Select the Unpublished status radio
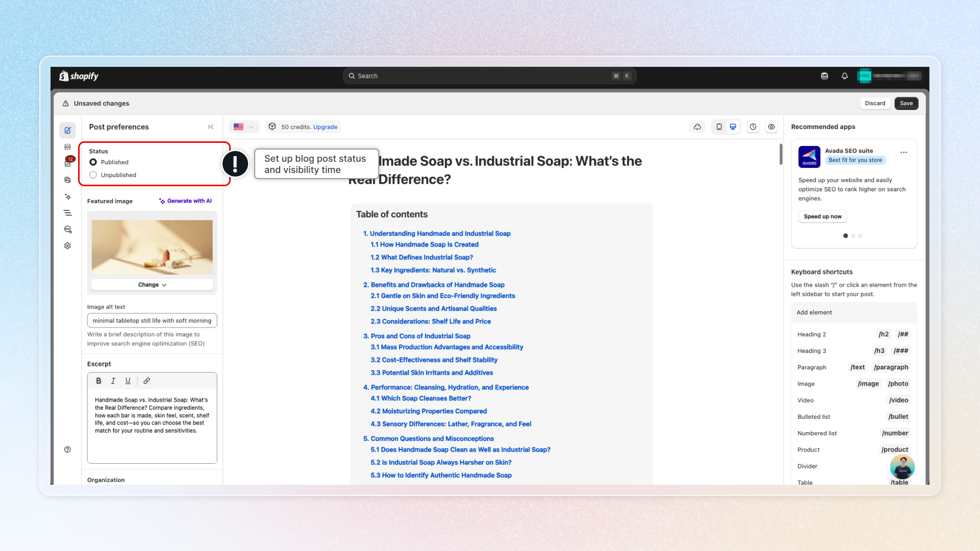The width and height of the screenshot is (980, 551). click(x=93, y=175)
